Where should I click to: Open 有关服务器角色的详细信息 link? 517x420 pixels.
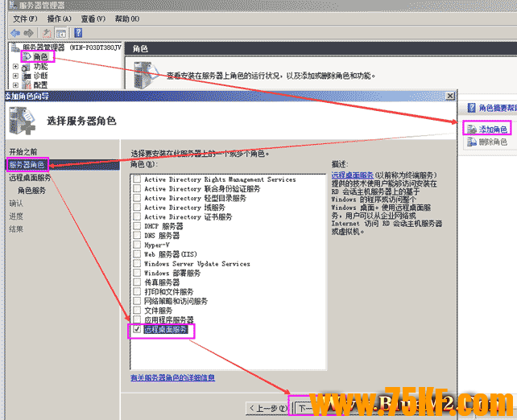[x=173, y=377]
